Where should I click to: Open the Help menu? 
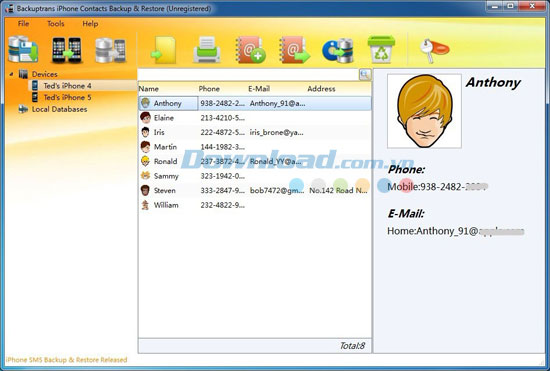pos(90,23)
